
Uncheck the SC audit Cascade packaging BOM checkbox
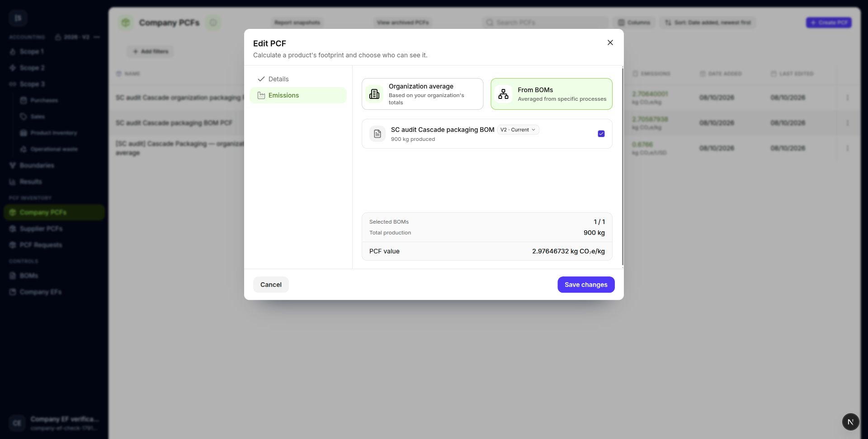pos(601,134)
